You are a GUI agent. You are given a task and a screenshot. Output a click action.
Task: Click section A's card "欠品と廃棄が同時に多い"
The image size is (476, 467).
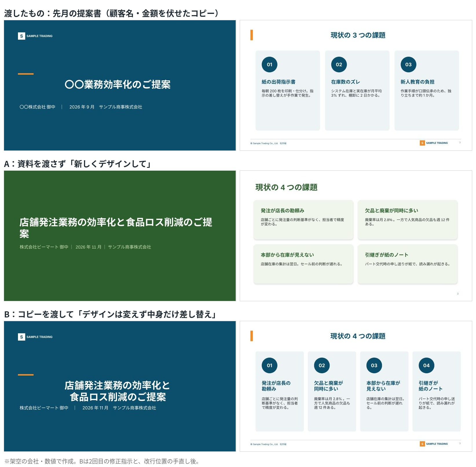coord(408,220)
